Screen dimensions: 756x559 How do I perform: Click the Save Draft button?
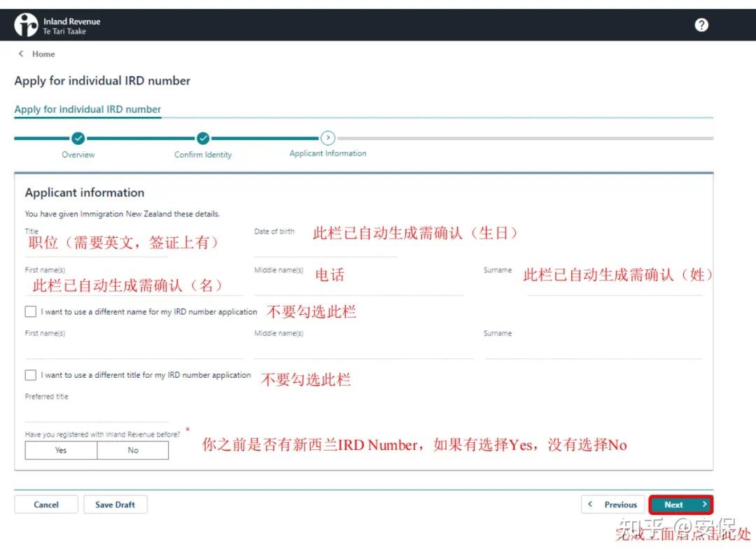(x=115, y=504)
